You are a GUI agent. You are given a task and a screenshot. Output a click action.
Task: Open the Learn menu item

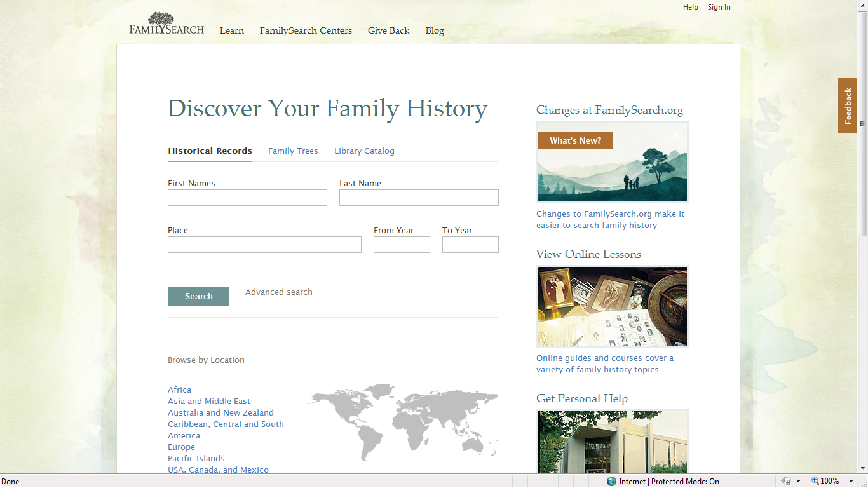[x=232, y=30]
